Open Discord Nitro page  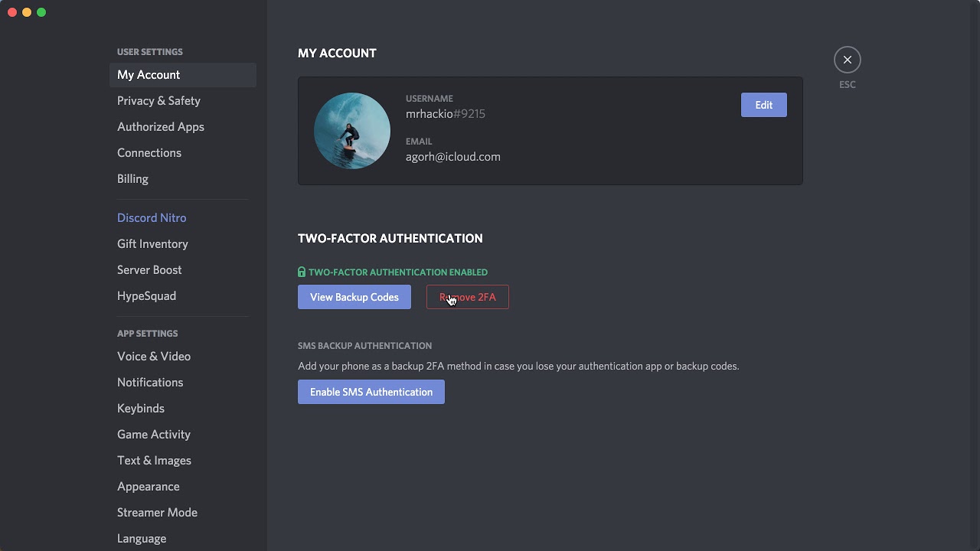tap(182, 218)
